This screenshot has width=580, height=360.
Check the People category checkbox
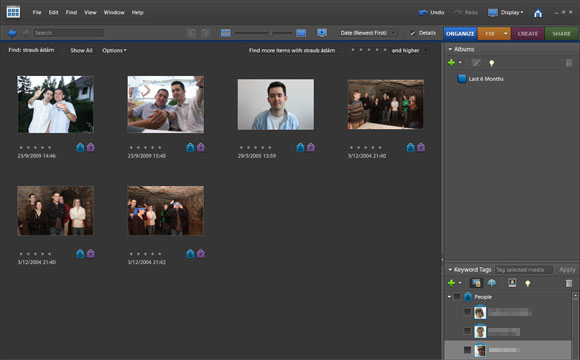coord(457,297)
